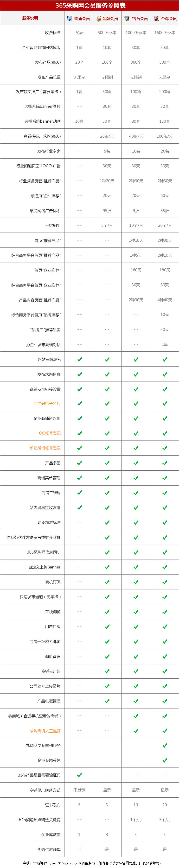Click the 365采购网会员服务参照表 title banner
Viewport: 179px width, 868px height.
(x=89, y=5)
